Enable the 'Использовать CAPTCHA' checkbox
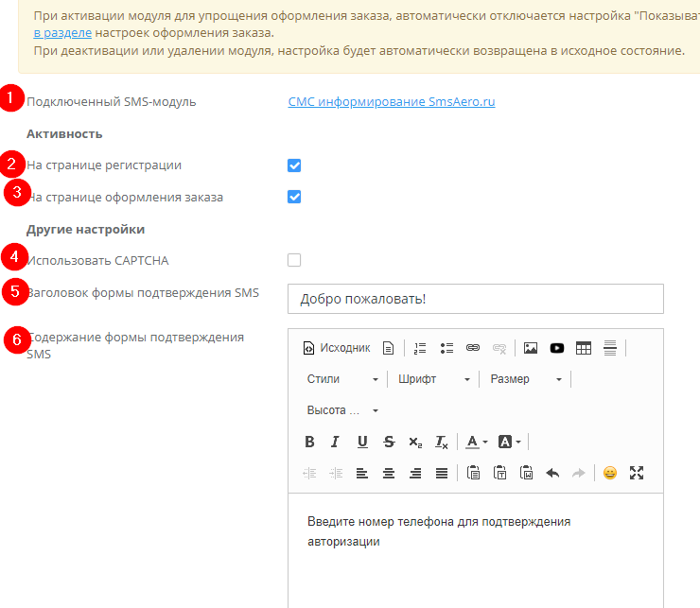700x608 pixels. 294,260
